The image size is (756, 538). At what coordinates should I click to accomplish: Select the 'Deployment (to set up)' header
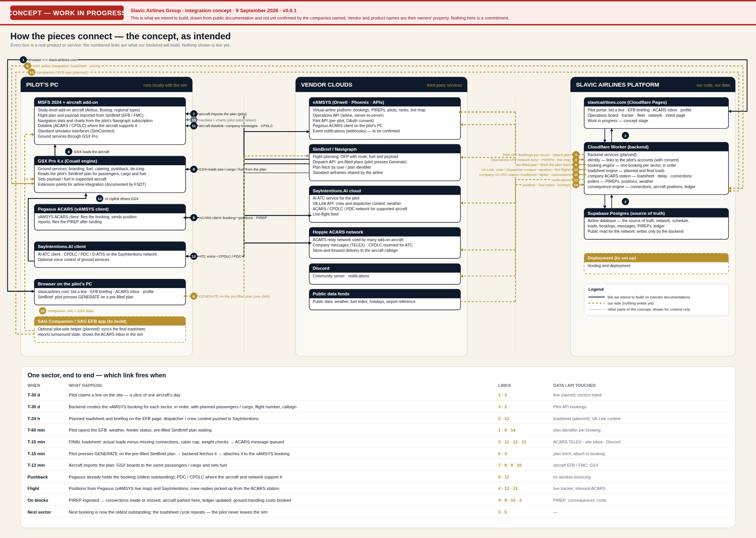(x=656, y=258)
